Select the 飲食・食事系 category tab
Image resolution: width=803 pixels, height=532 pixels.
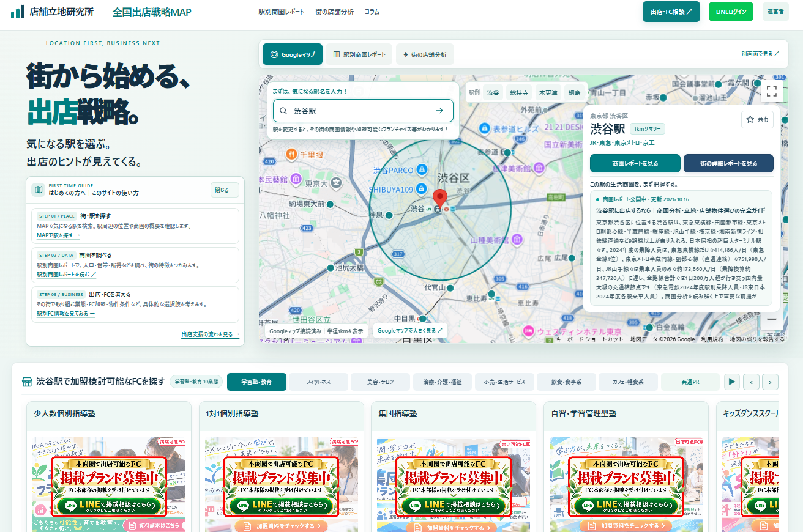566,382
